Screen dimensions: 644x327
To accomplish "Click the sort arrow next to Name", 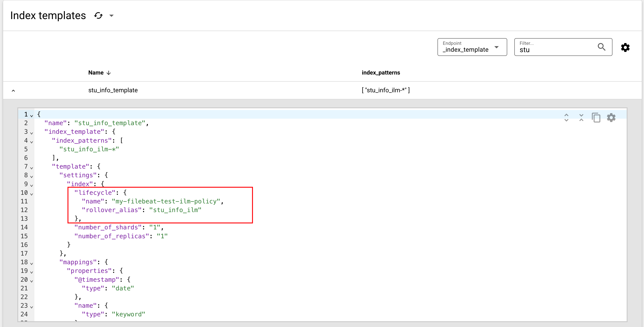I will [109, 73].
